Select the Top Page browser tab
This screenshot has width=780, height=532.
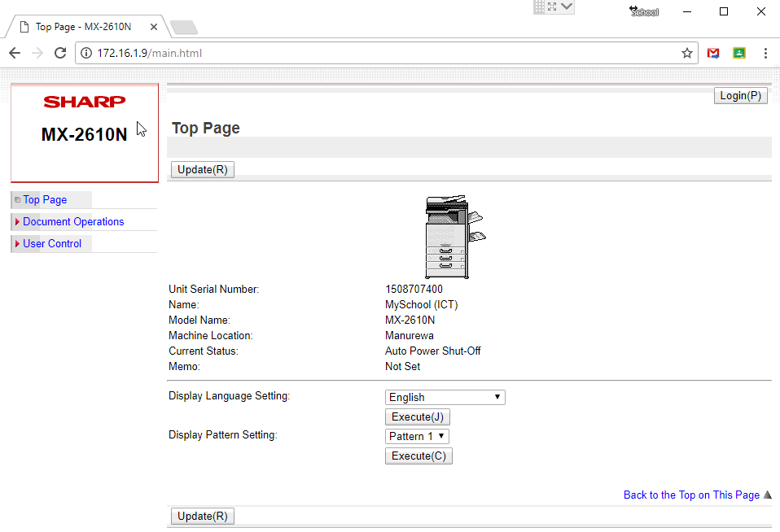(81, 26)
